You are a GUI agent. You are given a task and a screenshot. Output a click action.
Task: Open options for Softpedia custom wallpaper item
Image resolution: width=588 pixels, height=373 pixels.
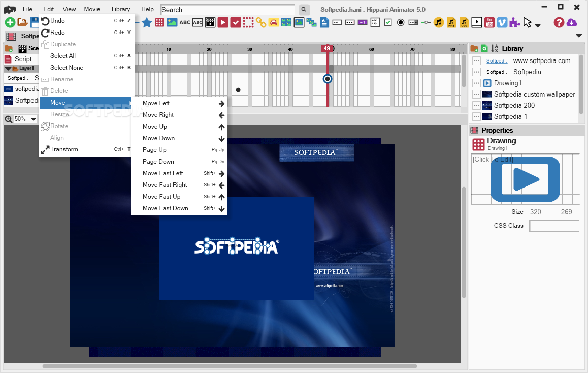[x=477, y=94]
